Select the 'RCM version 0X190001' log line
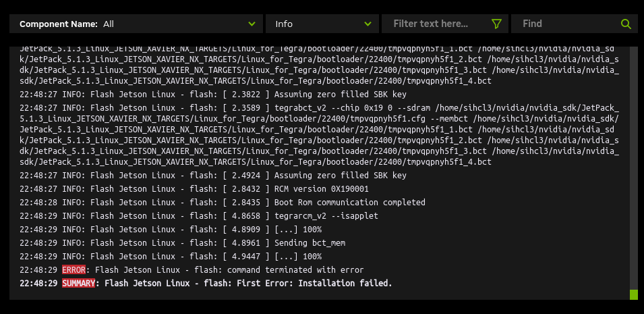This screenshot has height=314, width=644. [194, 189]
